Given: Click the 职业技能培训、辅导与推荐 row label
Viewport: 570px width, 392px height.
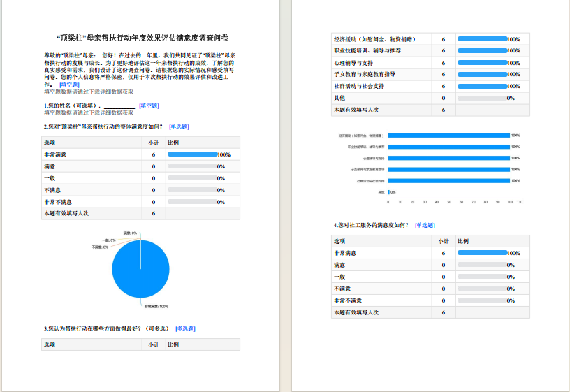Looking at the screenshot, I should coord(367,51).
